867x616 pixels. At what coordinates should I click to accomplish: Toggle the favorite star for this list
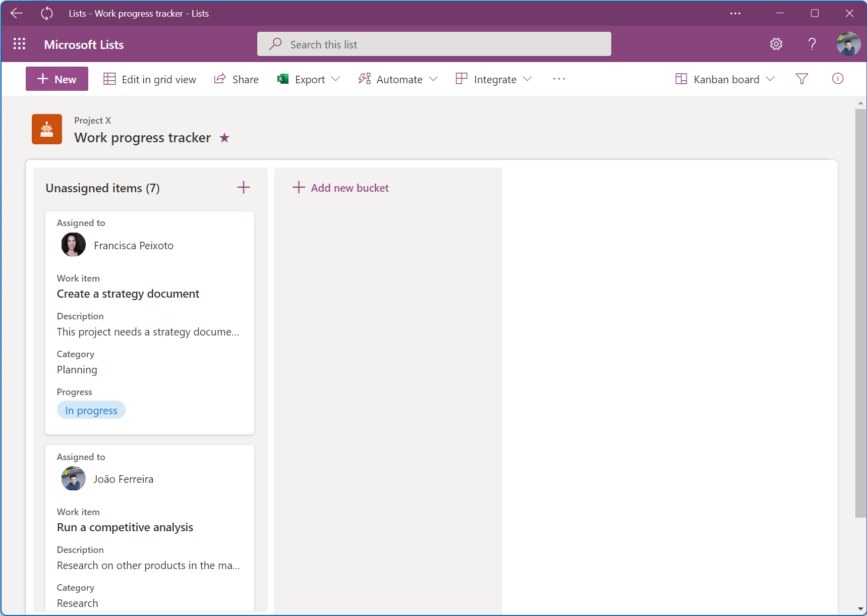224,138
